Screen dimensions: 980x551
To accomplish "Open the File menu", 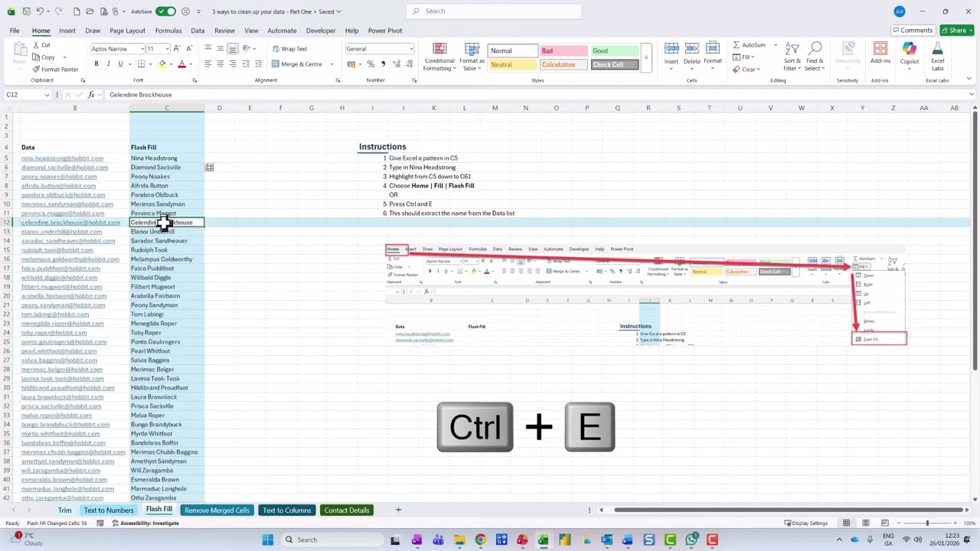I will [x=15, y=31].
